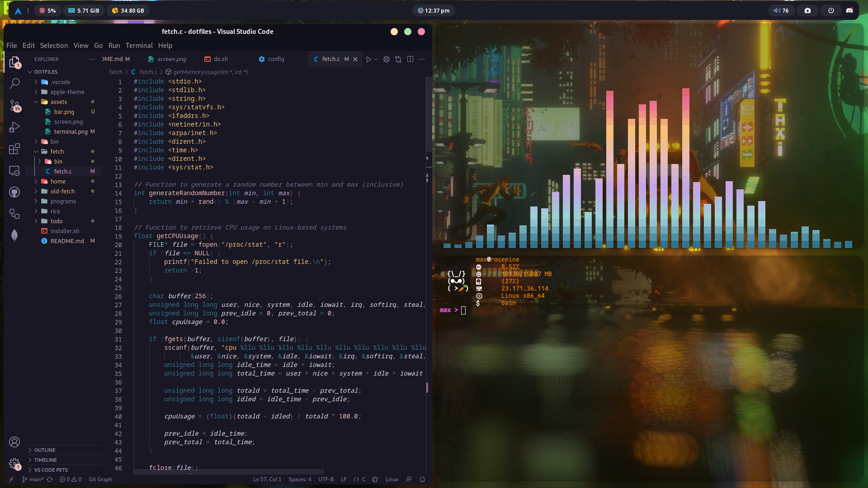The width and height of the screenshot is (868, 488).
Task: Open the Search view in activity bar
Action: 14,83
